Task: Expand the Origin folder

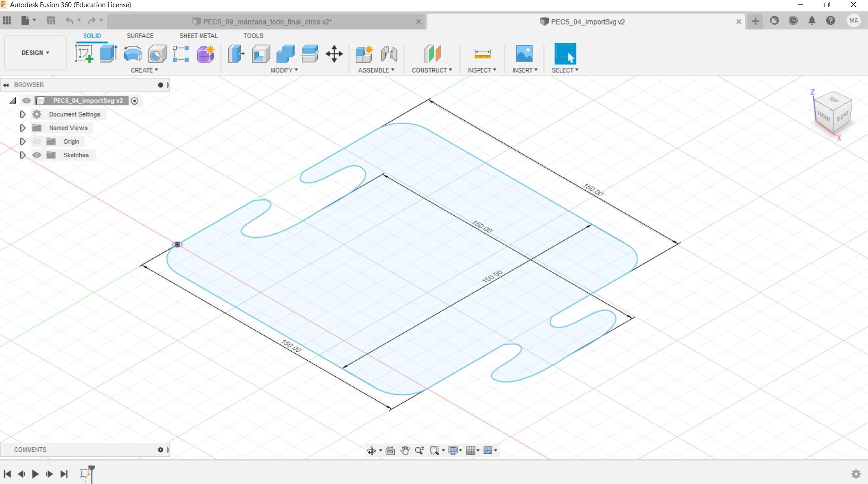Action: (x=23, y=141)
